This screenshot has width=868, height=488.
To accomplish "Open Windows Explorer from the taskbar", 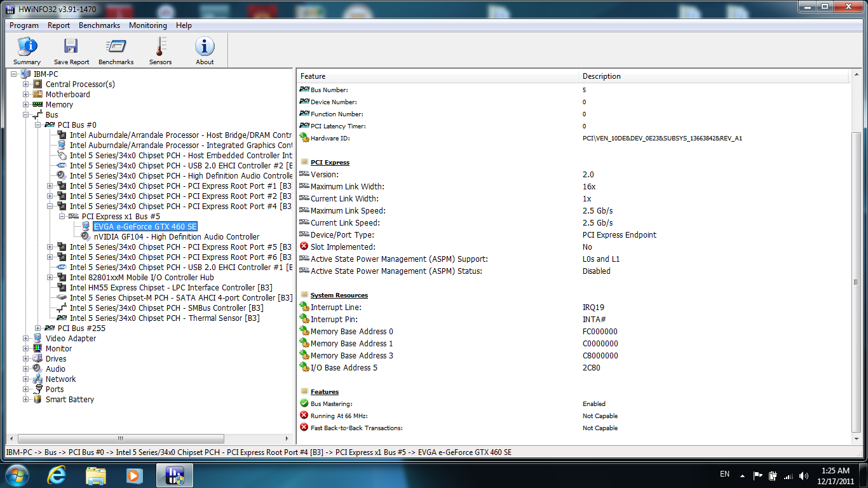I will click(96, 475).
